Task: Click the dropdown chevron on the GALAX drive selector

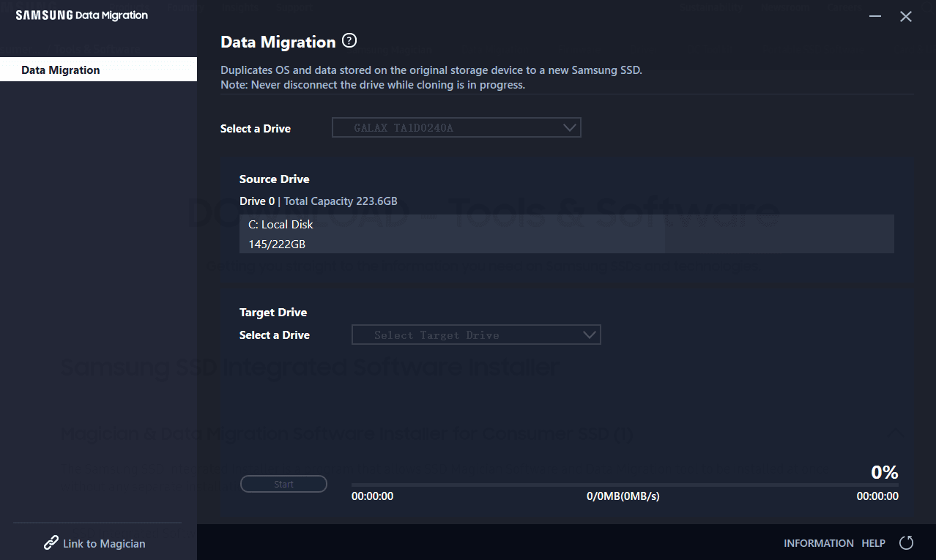Action: click(569, 127)
